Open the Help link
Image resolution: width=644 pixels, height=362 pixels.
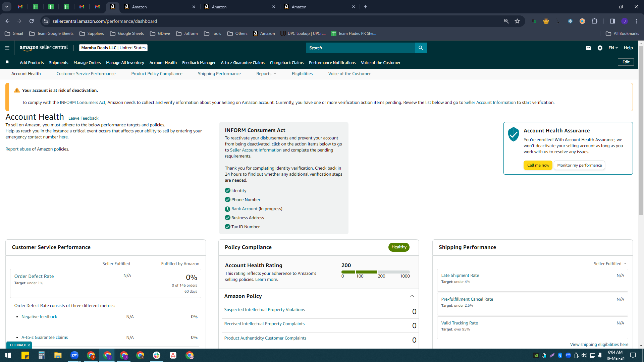(x=628, y=48)
